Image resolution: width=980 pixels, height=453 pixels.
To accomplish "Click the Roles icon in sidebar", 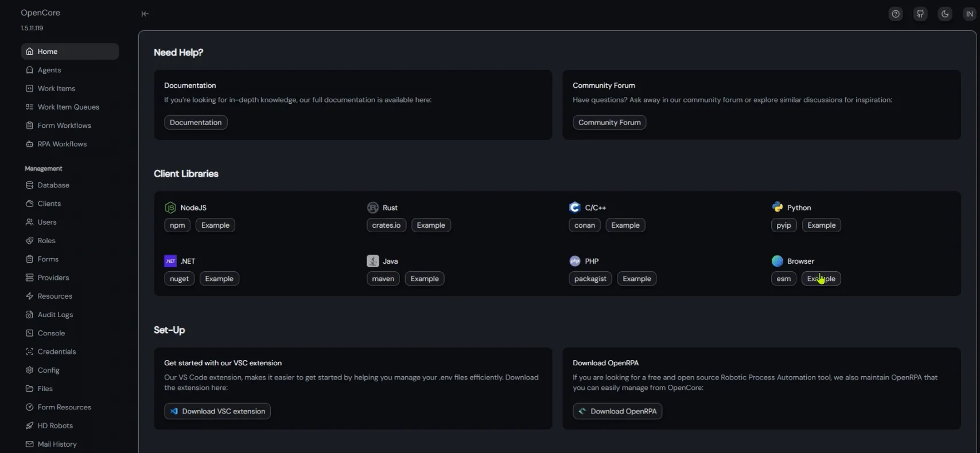I will pyautogui.click(x=30, y=241).
